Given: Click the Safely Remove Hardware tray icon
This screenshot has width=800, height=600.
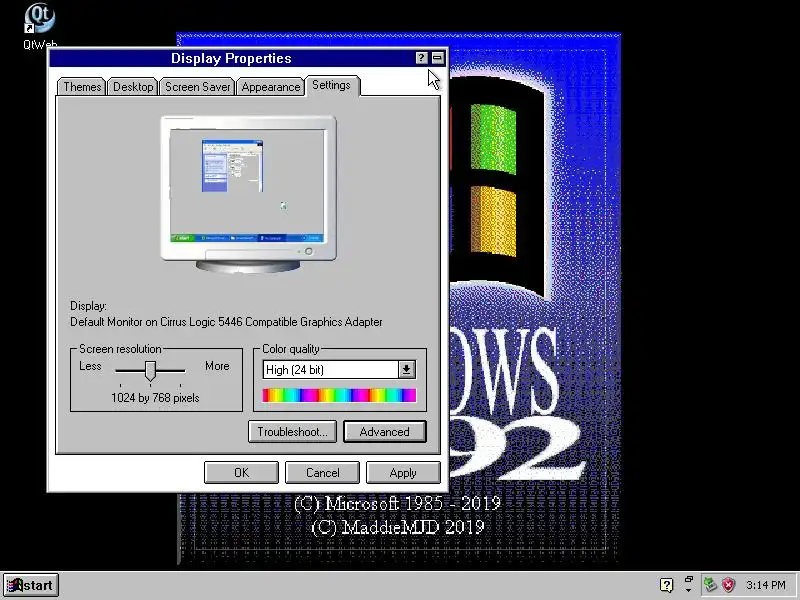Looking at the screenshot, I should click(x=710, y=584).
